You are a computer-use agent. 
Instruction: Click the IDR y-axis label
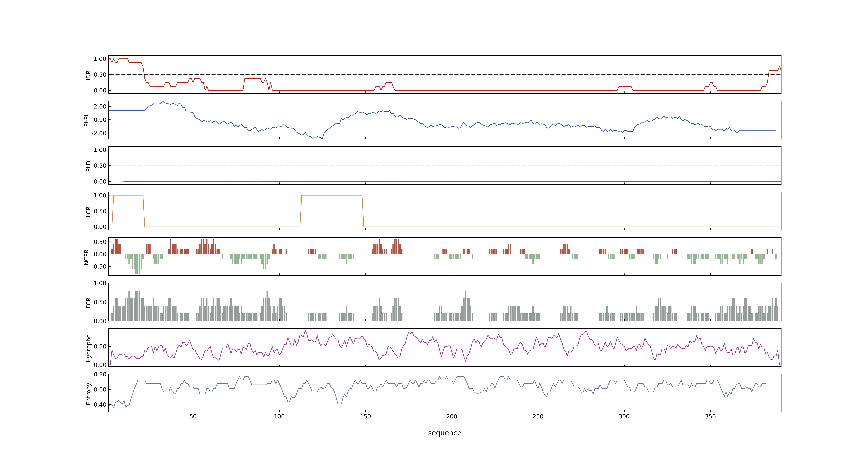[x=88, y=75]
